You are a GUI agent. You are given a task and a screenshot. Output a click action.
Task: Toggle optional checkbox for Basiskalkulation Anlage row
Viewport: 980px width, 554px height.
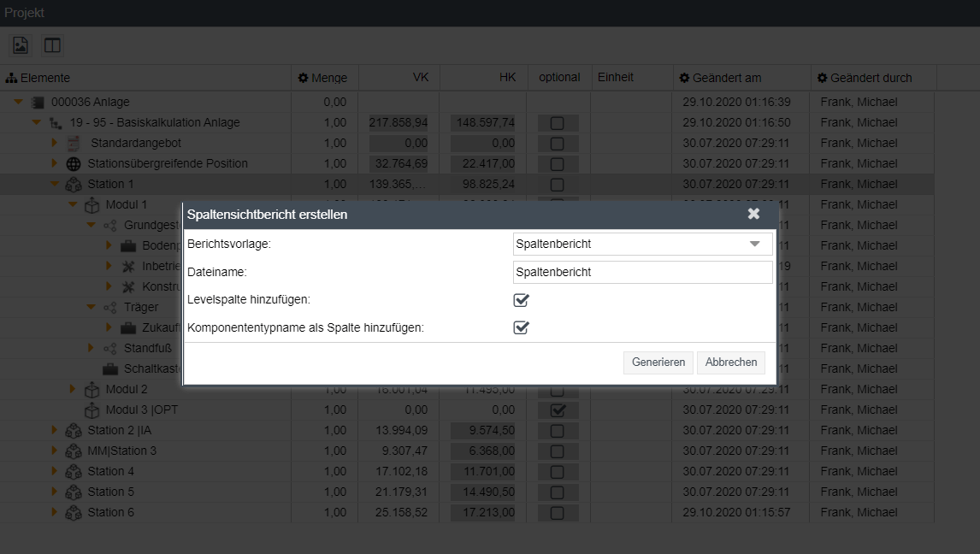point(557,123)
